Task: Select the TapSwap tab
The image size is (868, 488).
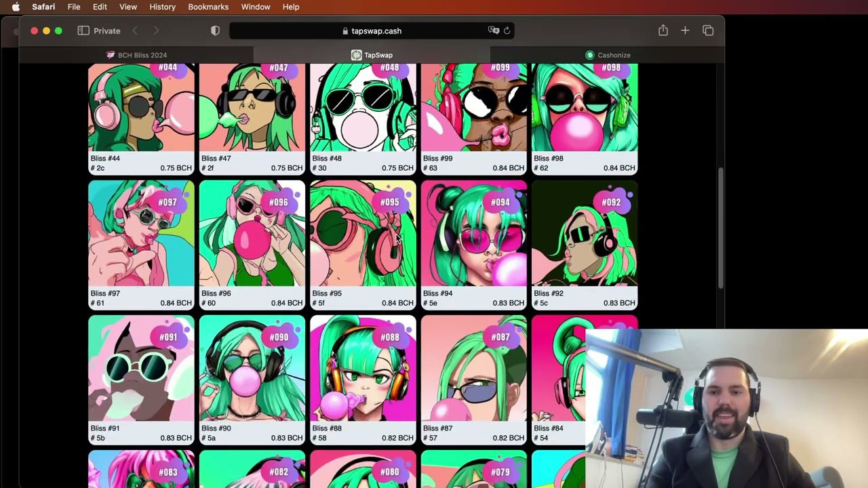Action: tap(372, 55)
